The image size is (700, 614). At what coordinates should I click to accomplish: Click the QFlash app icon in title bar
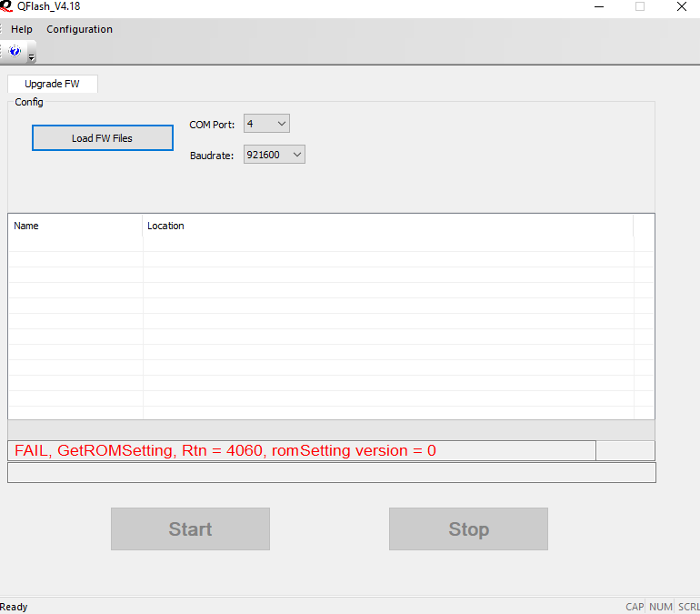pos(5,6)
